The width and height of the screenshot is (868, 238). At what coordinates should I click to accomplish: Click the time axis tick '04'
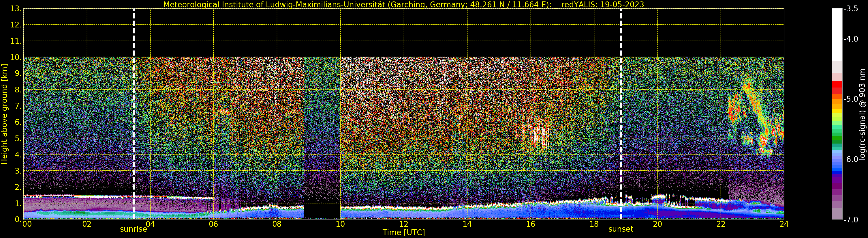pyautogui.click(x=150, y=224)
